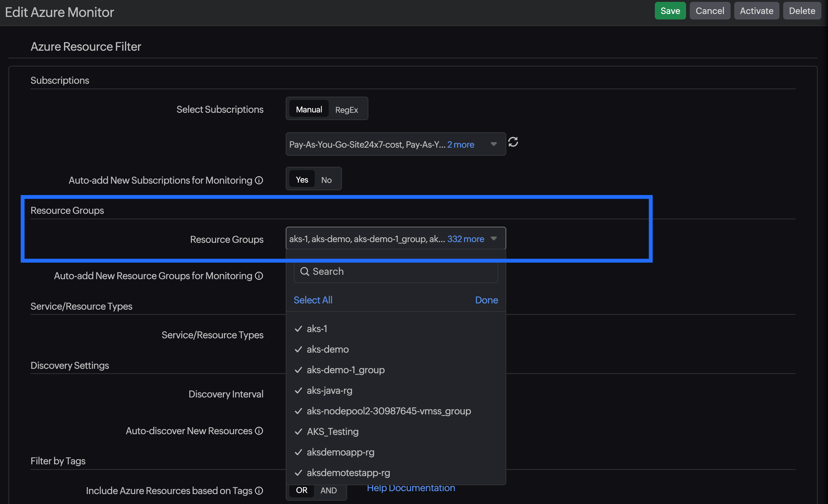This screenshot has height=504, width=828.
Task: Set Auto-add New Subscriptions to No
Action: [x=326, y=180]
